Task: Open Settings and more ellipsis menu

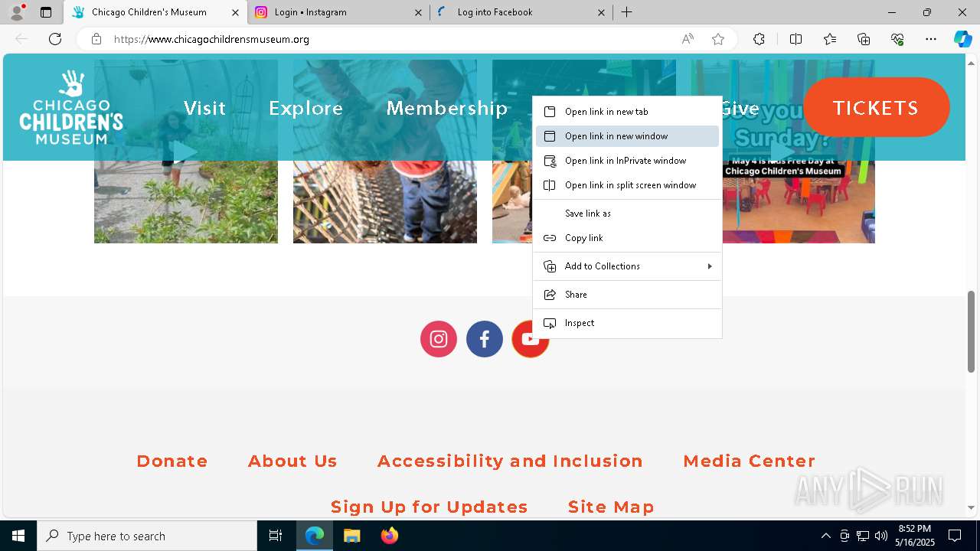Action: [931, 39]
